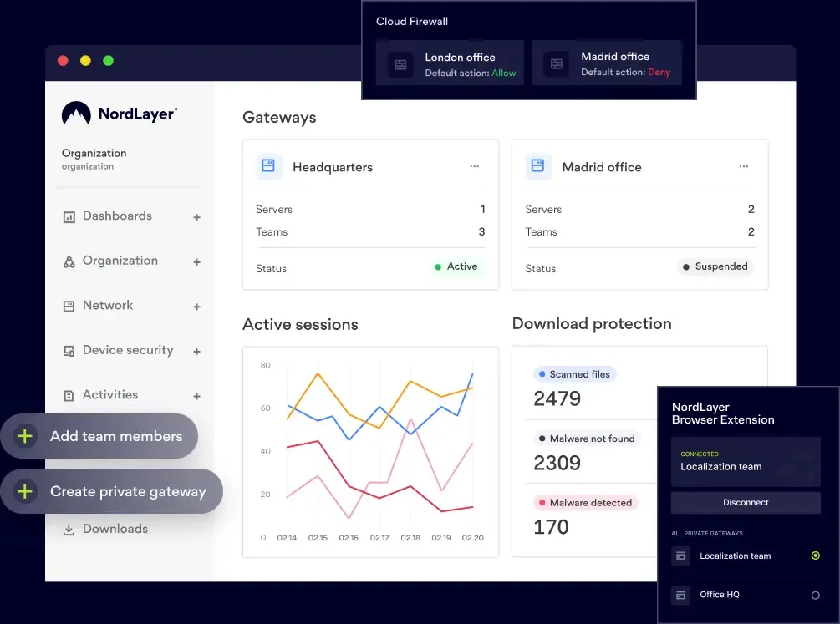Image resolution: width=840 pixels, height=624 pixels.
Task: Click the 02.17 date on chart axis
Action: tap(379, 538)
